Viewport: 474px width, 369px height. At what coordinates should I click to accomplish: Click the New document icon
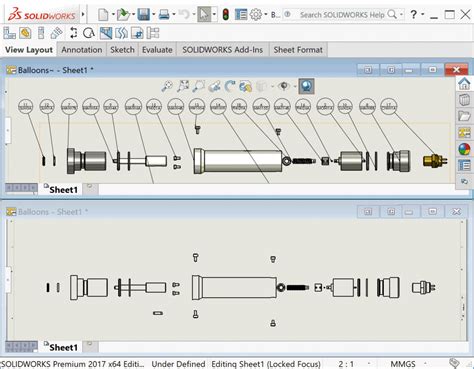(x=103, y=15)
